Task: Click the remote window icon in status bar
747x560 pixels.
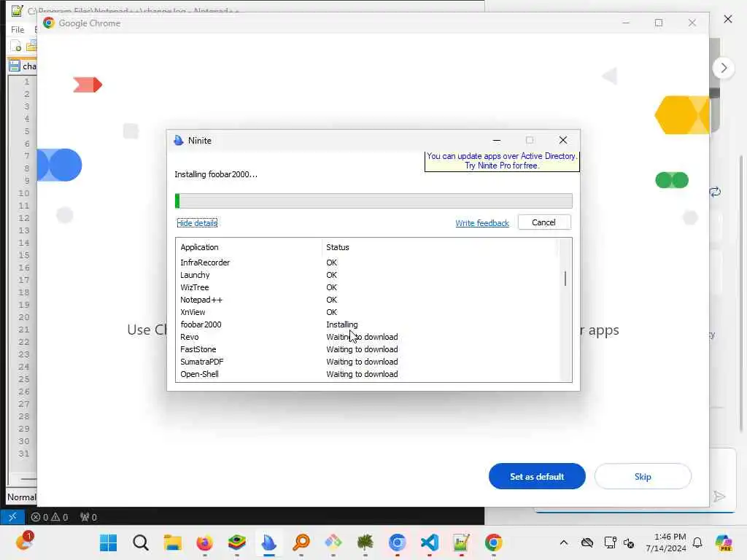Action: [x=12, y=517]
